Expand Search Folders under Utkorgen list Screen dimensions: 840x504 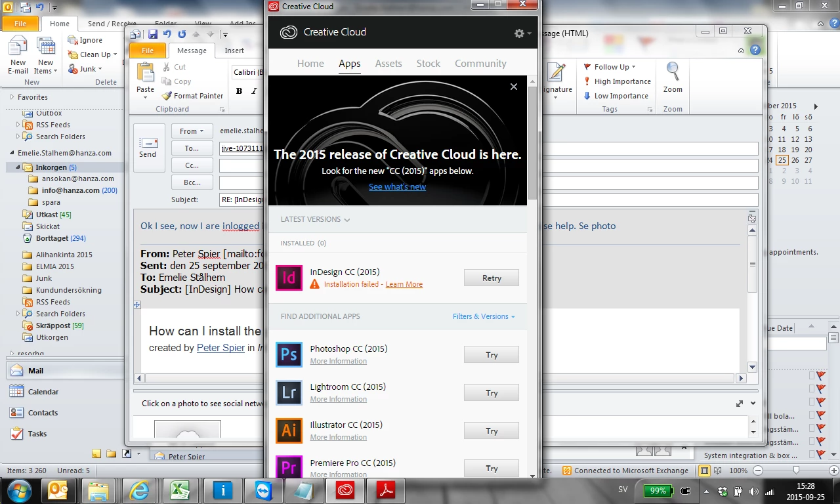tap(18, 314)
